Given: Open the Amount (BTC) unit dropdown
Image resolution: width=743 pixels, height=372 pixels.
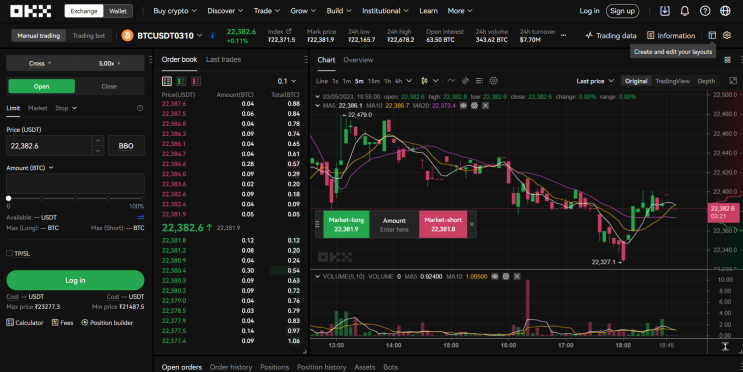Looking at the screenshot, I should coord(29,168).
